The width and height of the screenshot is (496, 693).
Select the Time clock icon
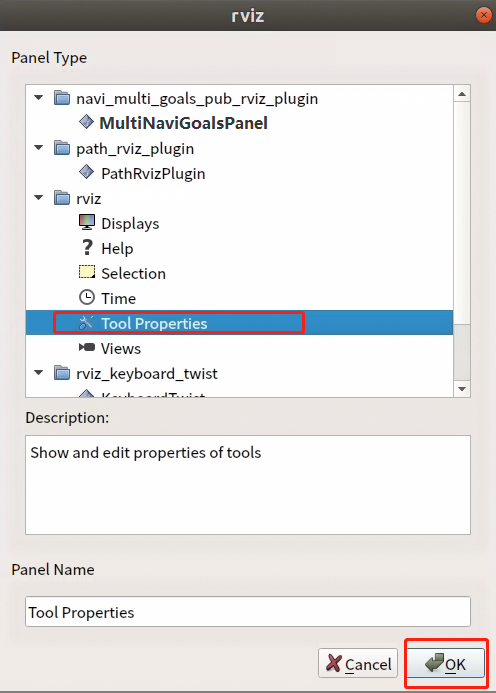point(87,297)
